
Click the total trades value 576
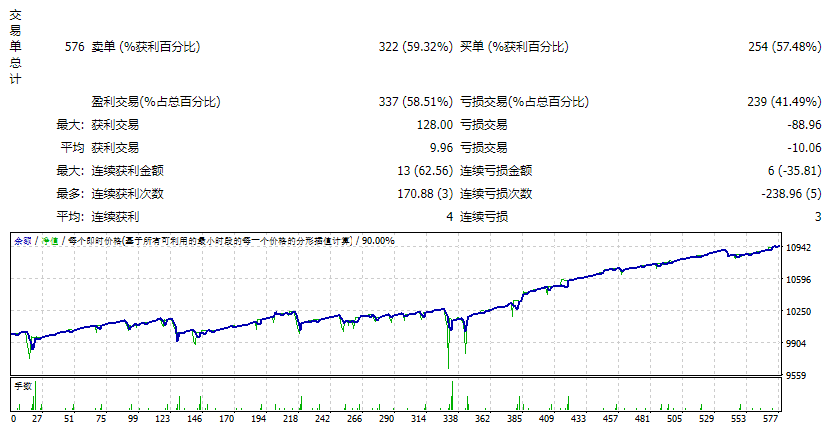(74, 47)
